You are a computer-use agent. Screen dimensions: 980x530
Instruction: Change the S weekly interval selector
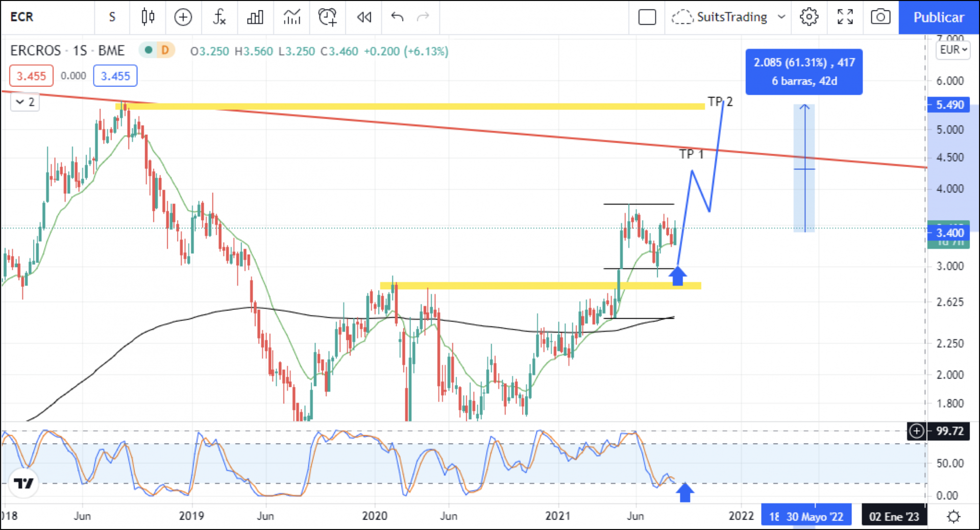pos(112,17)
